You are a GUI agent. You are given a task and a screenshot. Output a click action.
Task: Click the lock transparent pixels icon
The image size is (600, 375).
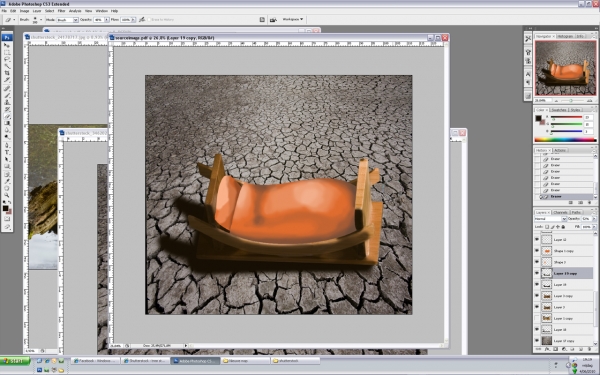547,227
